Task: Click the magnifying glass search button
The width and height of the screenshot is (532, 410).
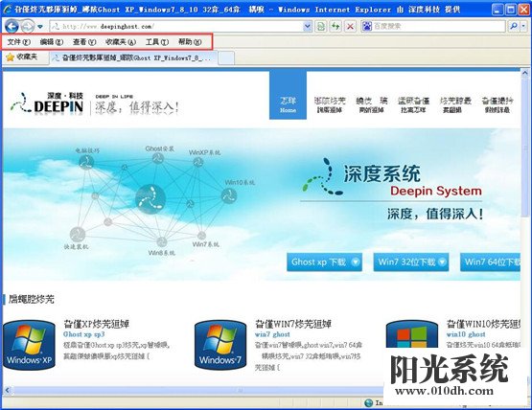Action: pos(514,26)
